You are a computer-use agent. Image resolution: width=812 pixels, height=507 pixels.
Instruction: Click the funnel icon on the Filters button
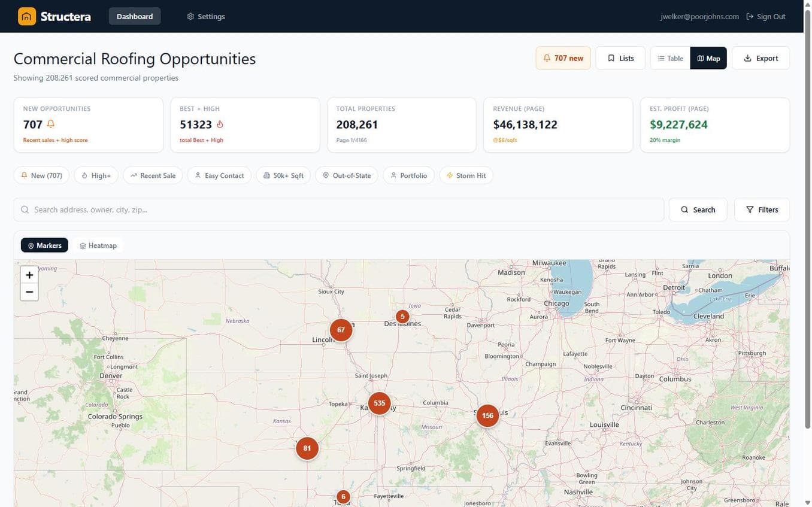coord(750,210)
